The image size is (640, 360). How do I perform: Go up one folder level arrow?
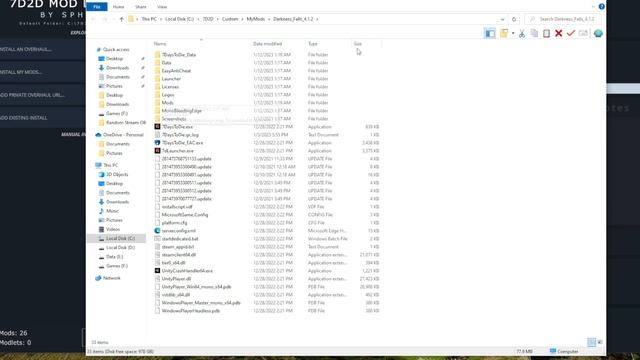point(121,19)
